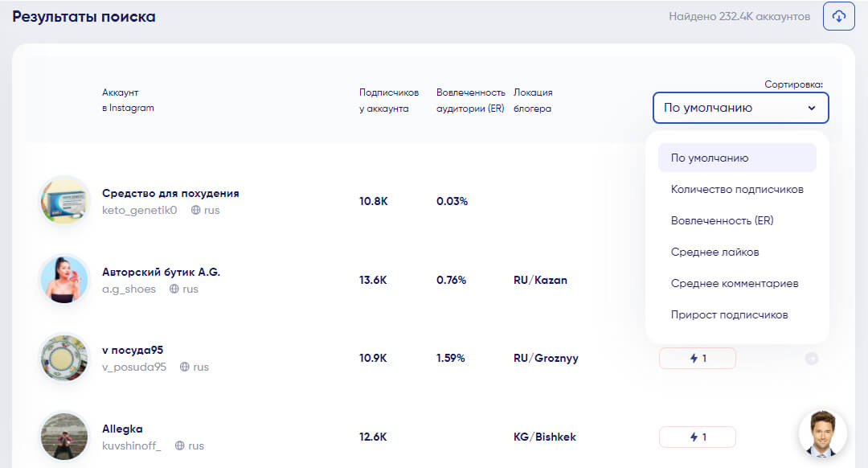The height and width of the screenshot is (468, 868).
Task: Open the 'v посуда95' account link
Action: click(133, 351)
